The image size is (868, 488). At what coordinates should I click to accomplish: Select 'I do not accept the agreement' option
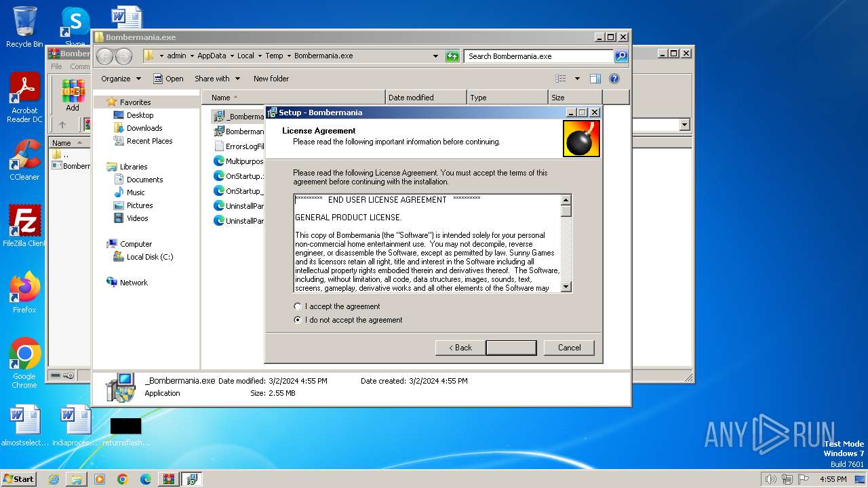297,320
